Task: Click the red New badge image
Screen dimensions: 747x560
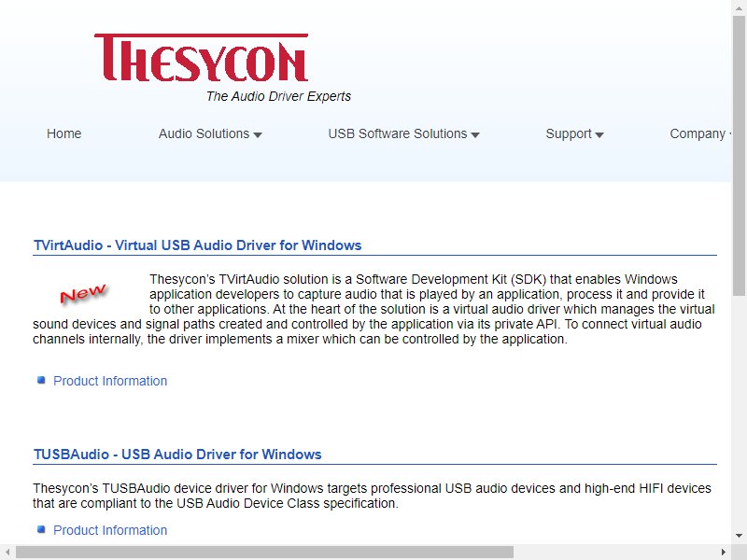Action: click(x=83, y=293)
